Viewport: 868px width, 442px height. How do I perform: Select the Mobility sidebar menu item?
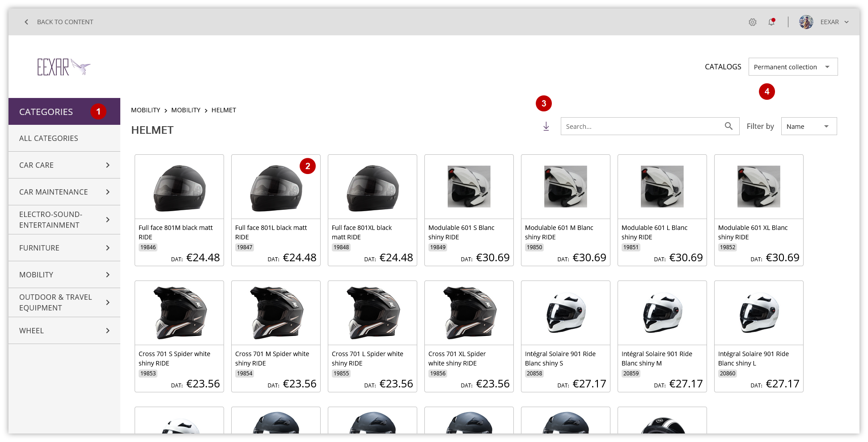tap(64, 275)
